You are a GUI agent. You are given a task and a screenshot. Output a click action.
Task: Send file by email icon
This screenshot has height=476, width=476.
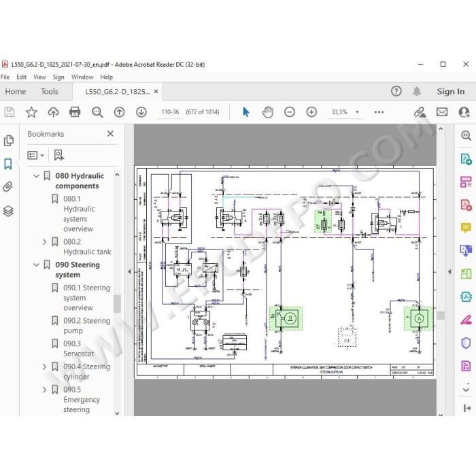[442, 112]
